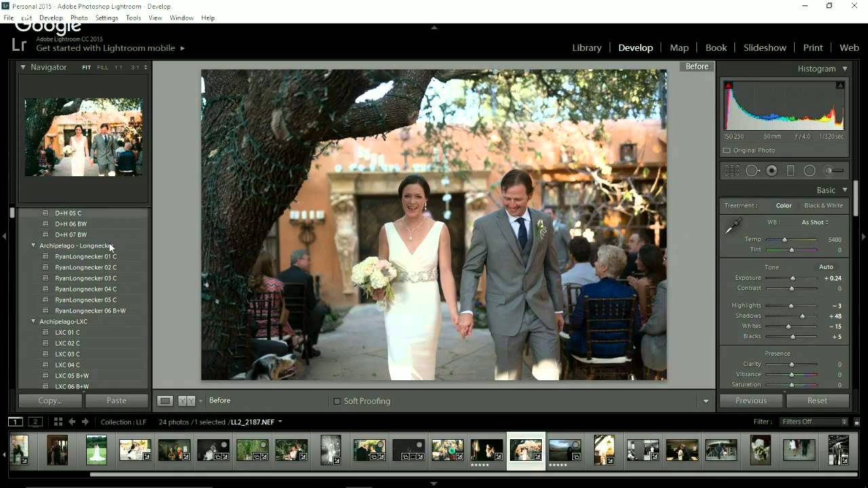Hide the top module picker arrow
The height and width of the screenshot is (488, 868).
coord(434,28)
